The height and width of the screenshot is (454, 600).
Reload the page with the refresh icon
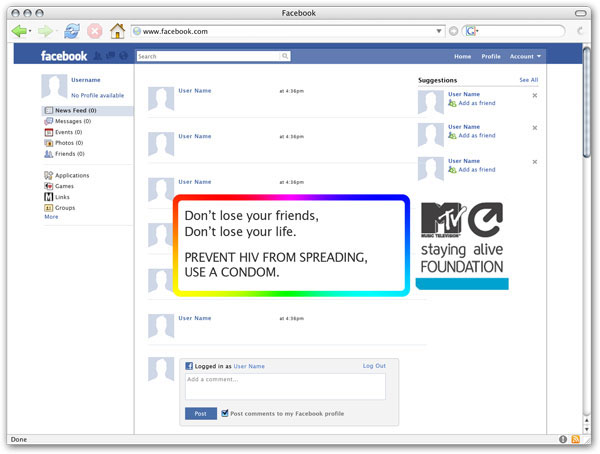72,31
